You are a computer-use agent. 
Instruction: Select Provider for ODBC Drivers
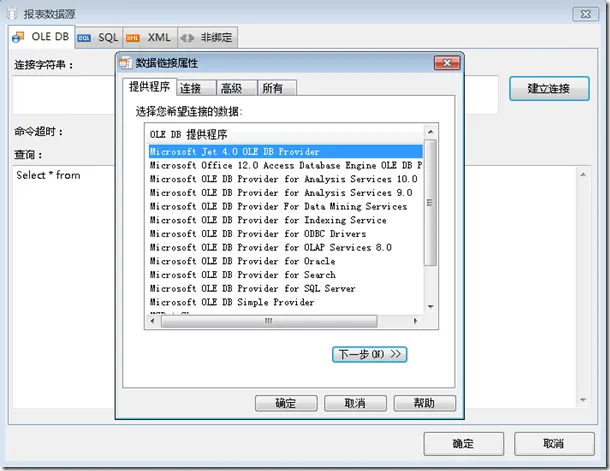point(286,234)
